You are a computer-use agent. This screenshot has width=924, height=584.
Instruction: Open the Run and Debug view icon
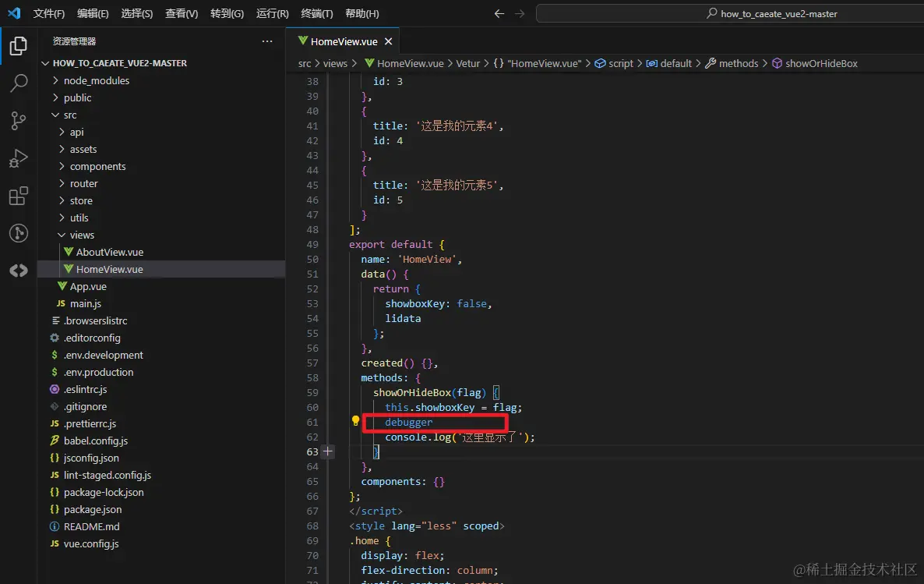[18, 158]
